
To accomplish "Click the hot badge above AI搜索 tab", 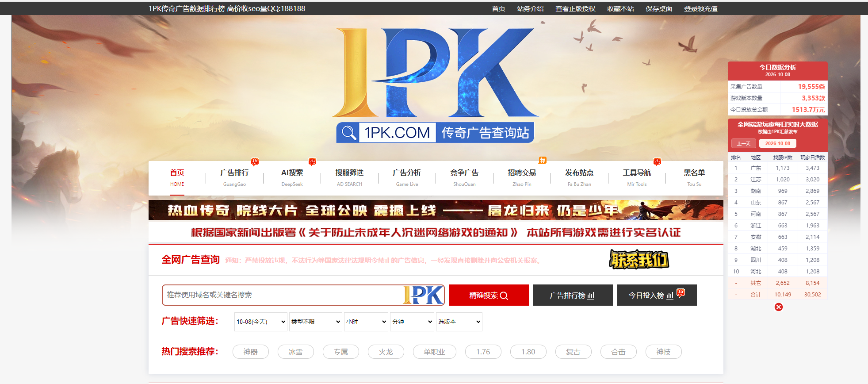I will [x=312, y=161].
